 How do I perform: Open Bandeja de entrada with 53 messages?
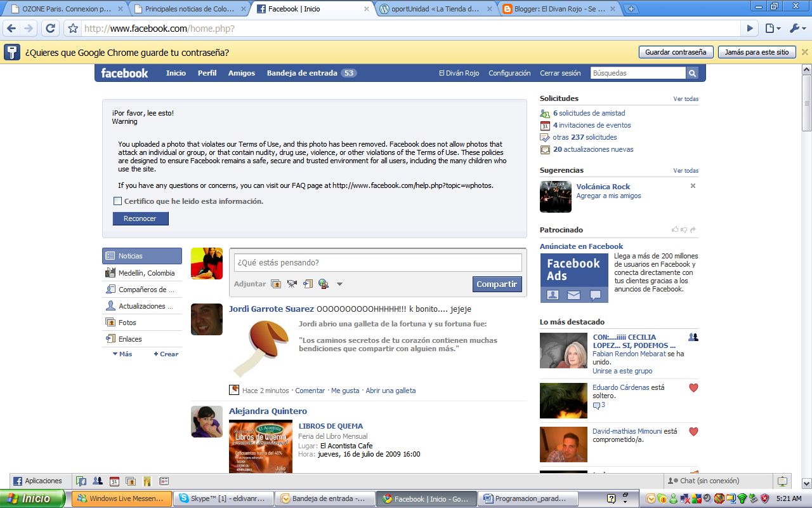(x=311, y=73)
